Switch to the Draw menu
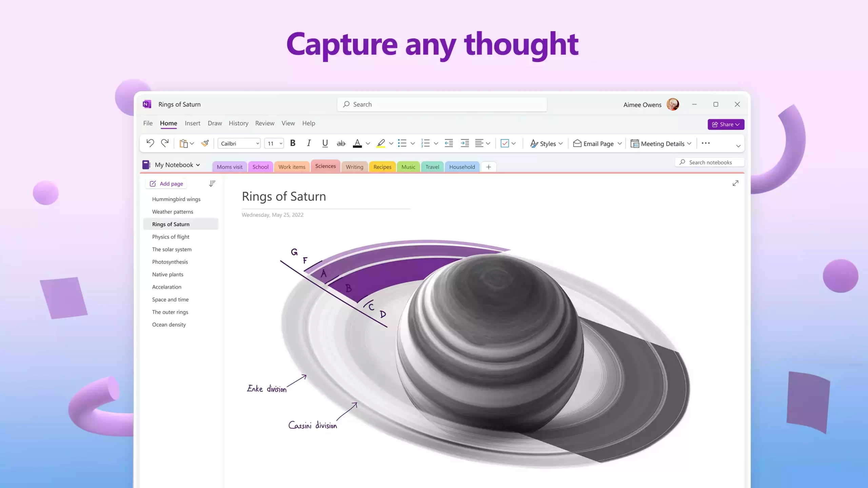This screenshot has width=868, height=488. tap(214, 123)
